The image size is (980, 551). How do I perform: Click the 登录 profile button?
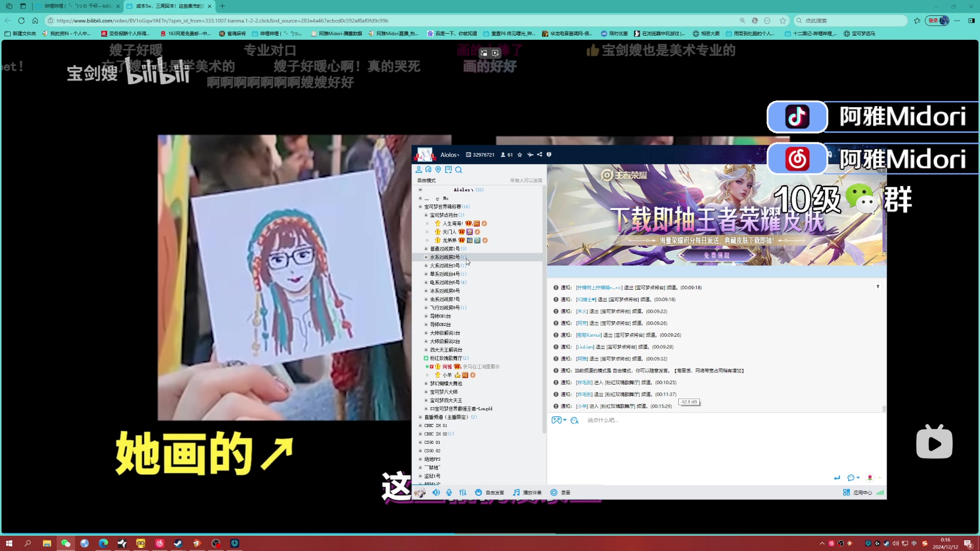938,20
